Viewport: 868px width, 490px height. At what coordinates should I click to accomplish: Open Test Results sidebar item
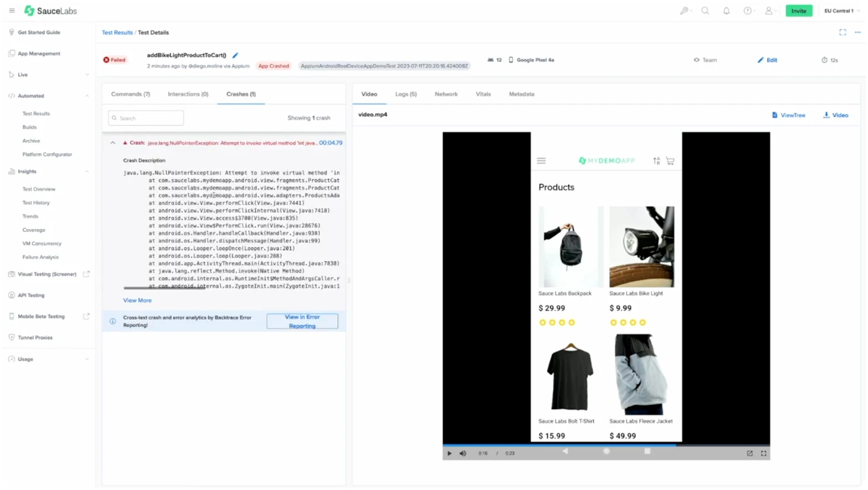click(x=36, y=113)
